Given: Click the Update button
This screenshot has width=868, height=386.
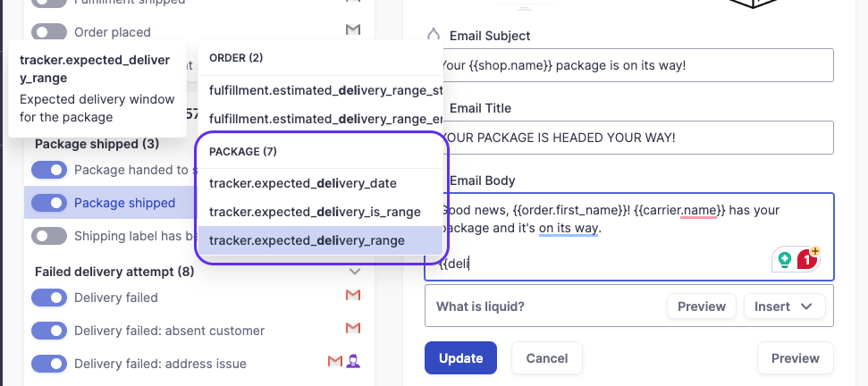Looking at the screenshot, I should point(460,358).
